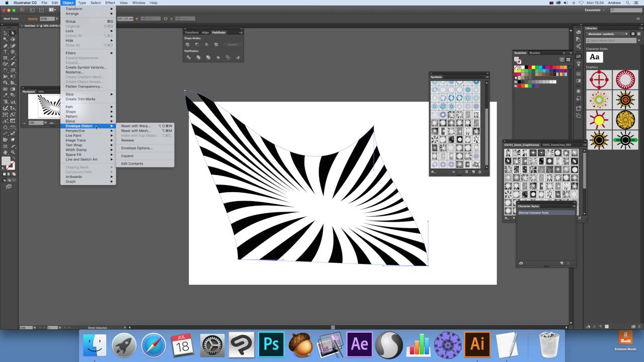Viewport: 644px width, 362px height.
Task: Open the Navigator zoom percentage dropdown
Action: [x=45, y=123]
